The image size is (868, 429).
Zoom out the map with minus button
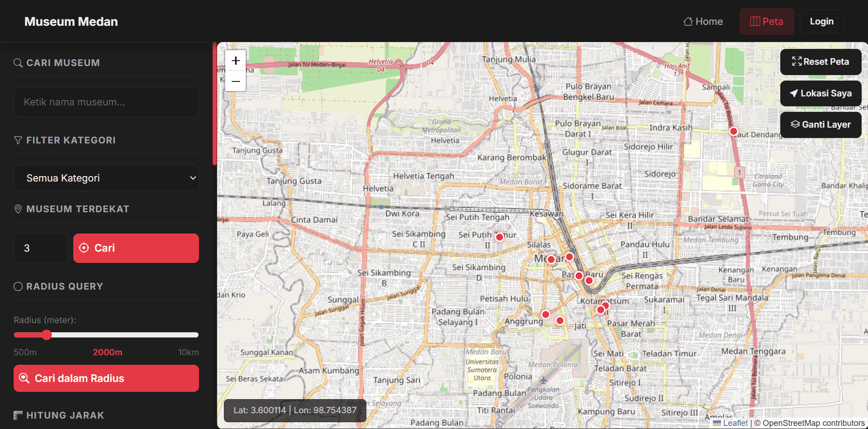[236, 81]
